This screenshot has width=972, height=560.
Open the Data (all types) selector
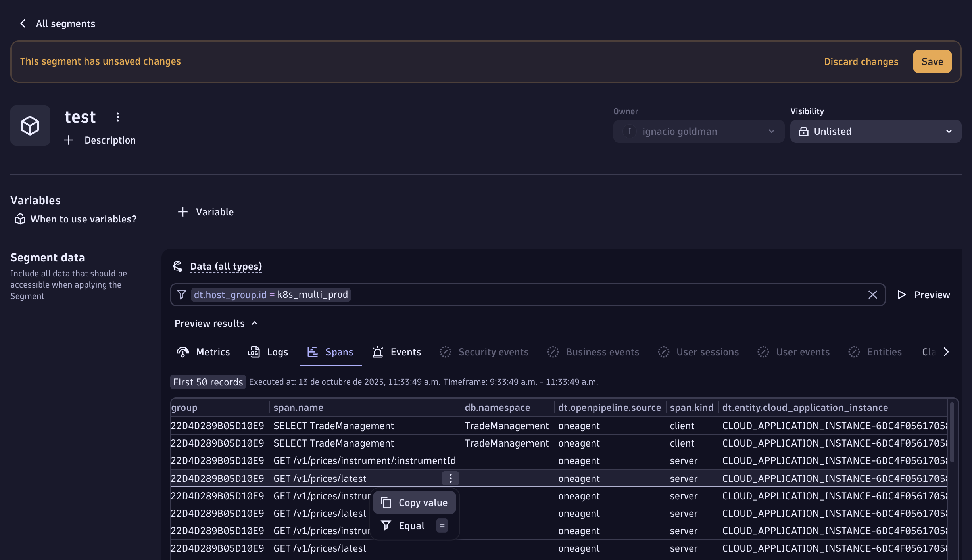[226, 267]
